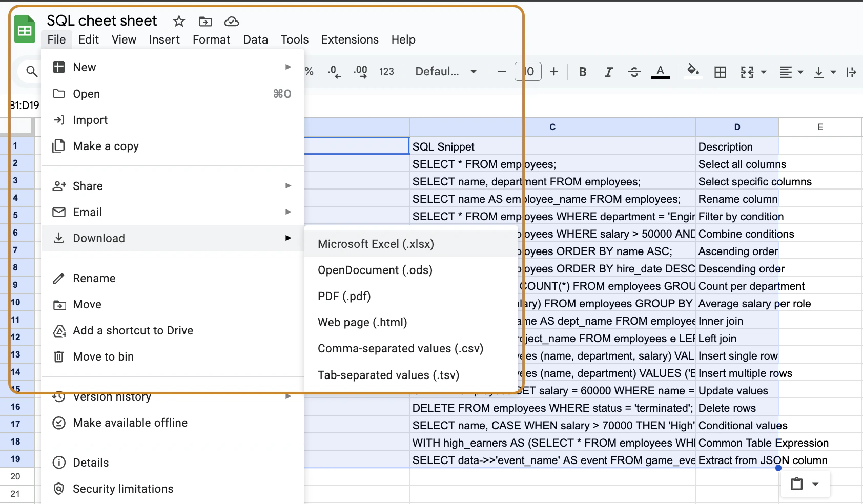Open the fill color picker
863x504 pixels.
click(x=693, y=71)
